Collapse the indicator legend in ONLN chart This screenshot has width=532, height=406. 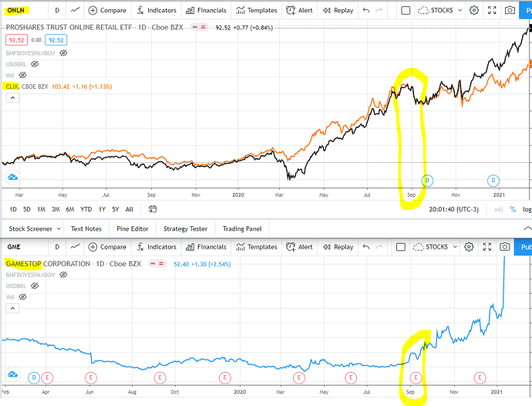point(12,98)
